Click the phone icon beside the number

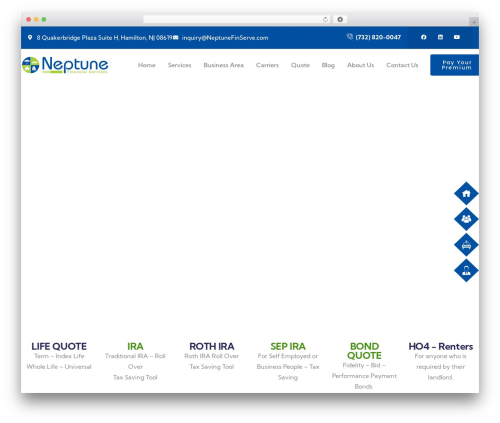pyautogui.click(x=349, y=37)
